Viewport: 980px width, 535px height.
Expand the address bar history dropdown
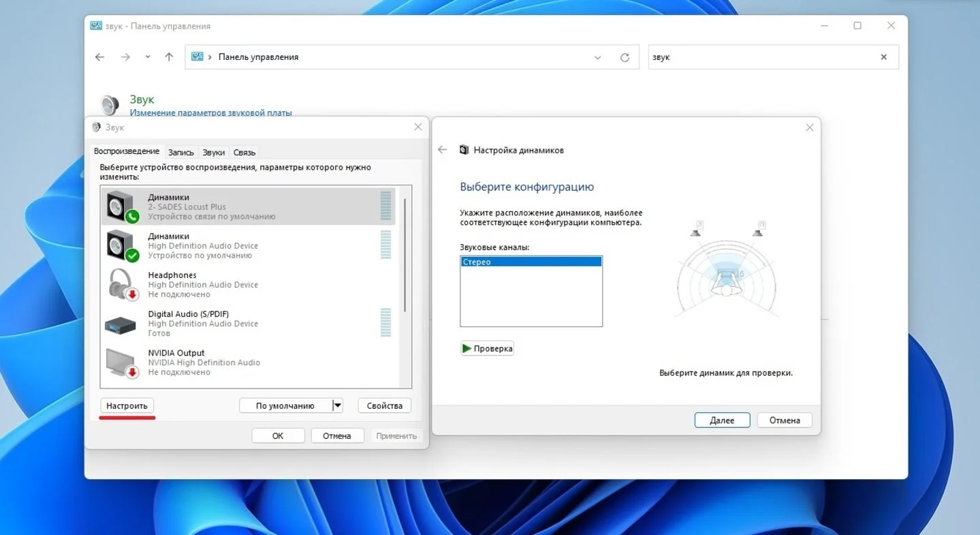pos(598,58)
